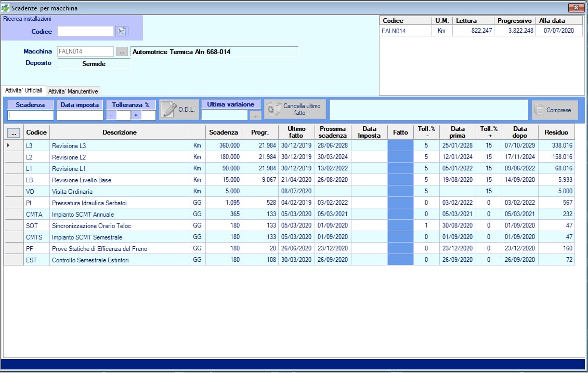
Task: Click the Scadenza filter input box
Action: click(31, 115)
